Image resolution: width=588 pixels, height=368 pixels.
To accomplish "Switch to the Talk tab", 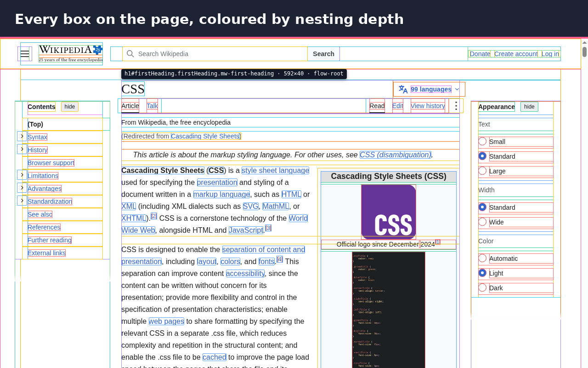I will [152, 106].
